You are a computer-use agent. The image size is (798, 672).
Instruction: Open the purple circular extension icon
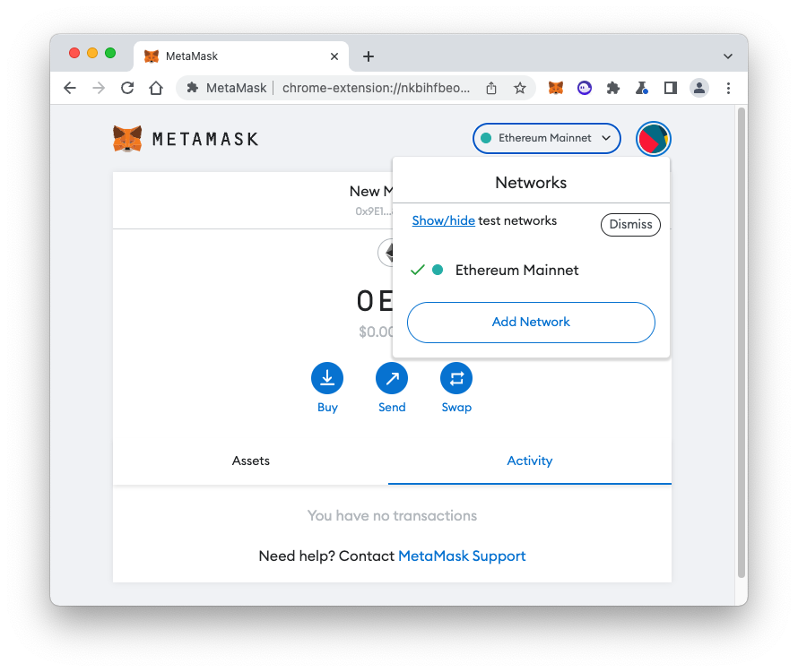pyautogui.click(x=585, y=88)
